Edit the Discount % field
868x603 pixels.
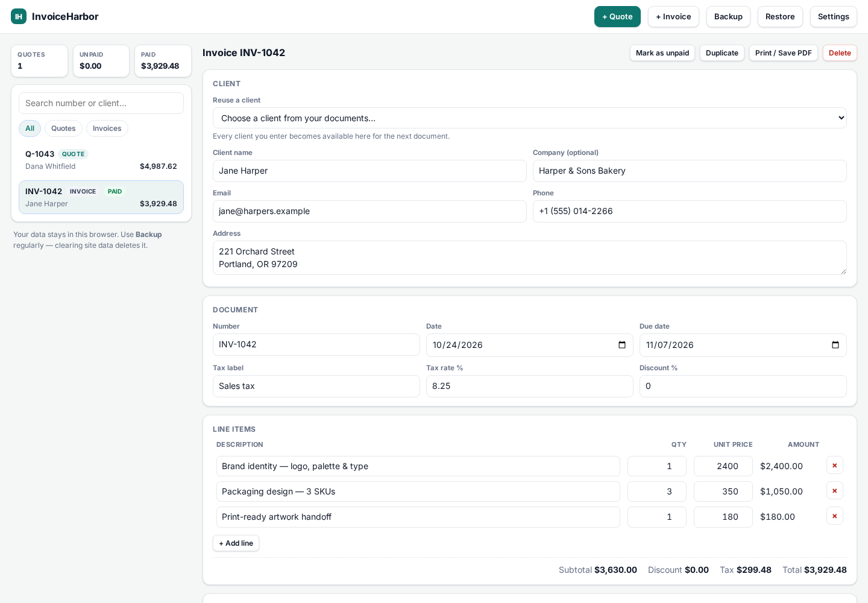[743, 387]
